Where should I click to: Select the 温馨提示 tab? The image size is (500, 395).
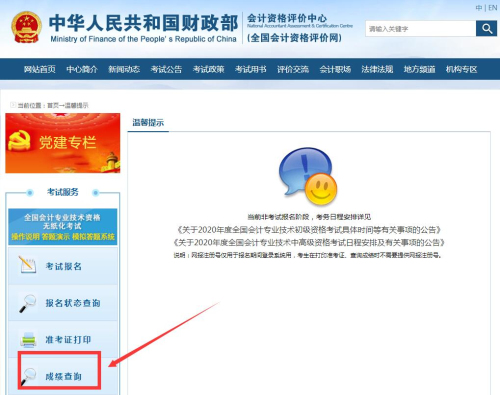[x=148, y=122]
